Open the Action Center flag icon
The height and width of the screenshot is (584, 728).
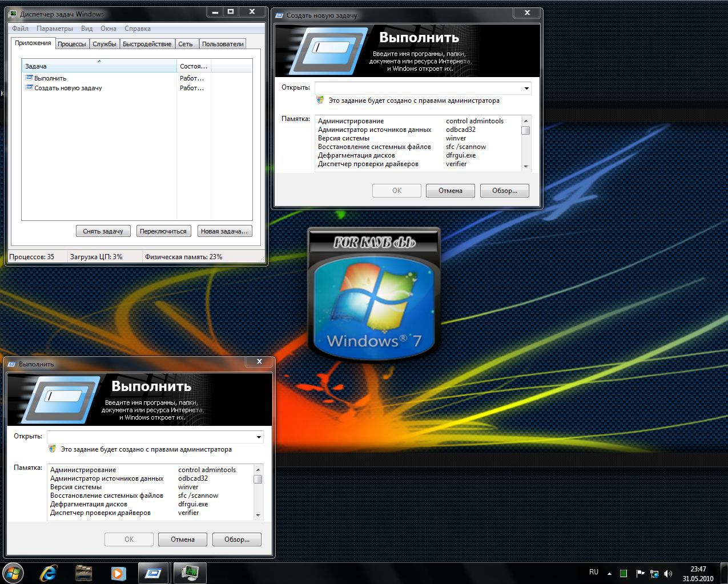click(640, 573)
